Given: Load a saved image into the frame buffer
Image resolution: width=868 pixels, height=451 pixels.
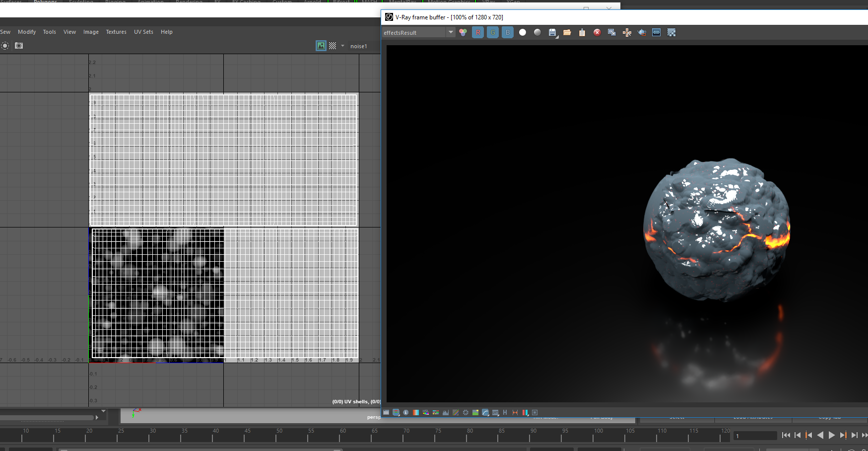Looking at the screenshot, I should [567, 32].
